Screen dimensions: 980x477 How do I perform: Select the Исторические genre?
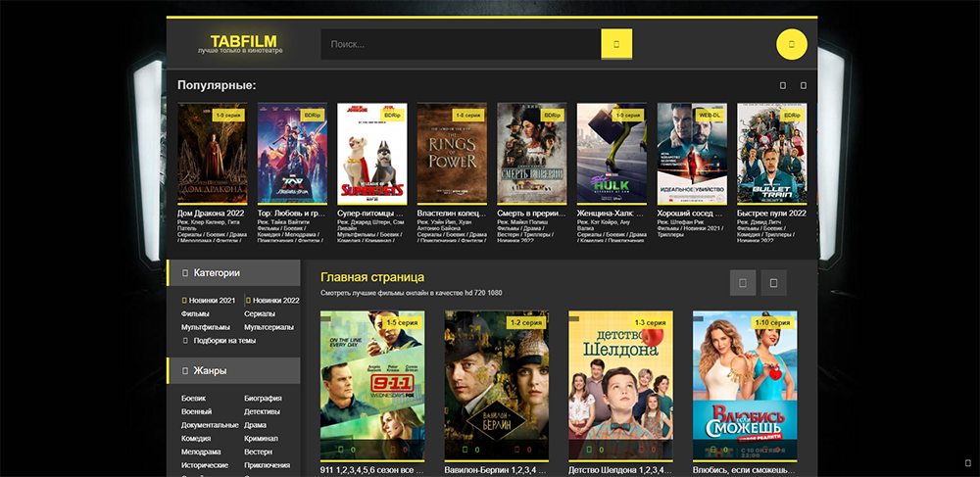[205, 466]
